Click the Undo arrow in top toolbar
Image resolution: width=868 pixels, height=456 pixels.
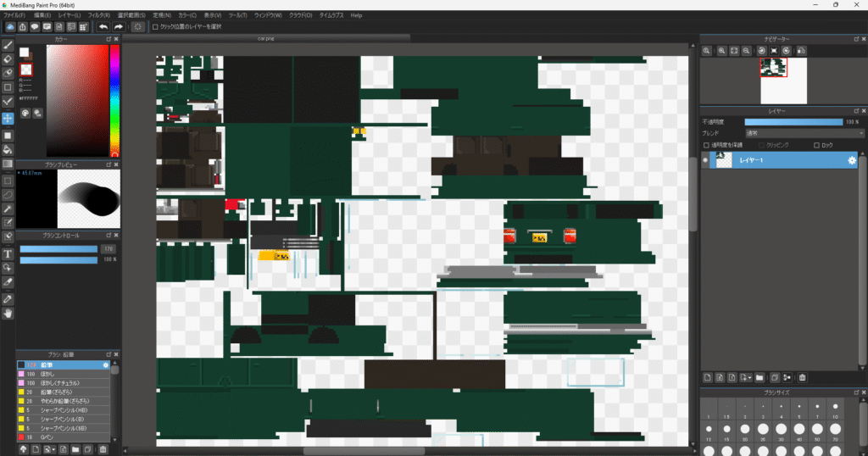tap(103, 27)
